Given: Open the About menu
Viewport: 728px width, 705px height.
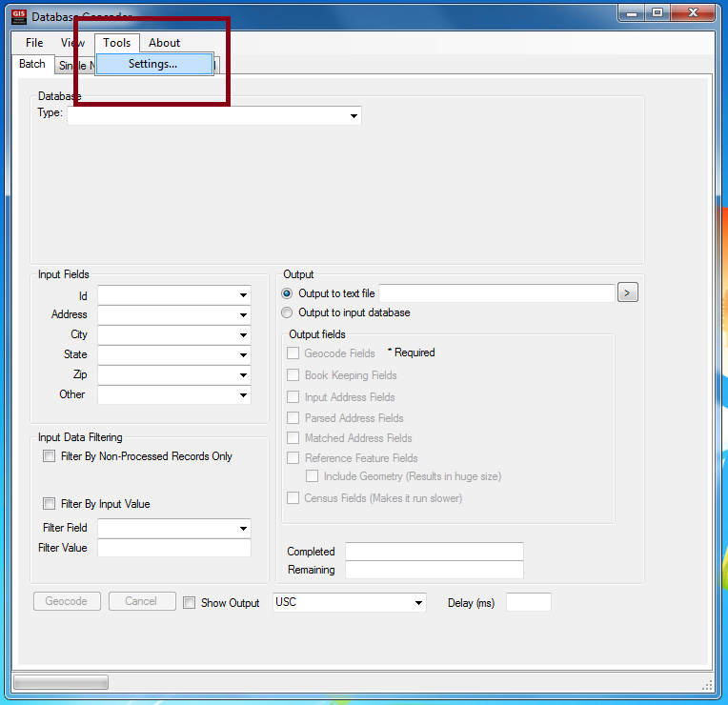Looking at the screenshot, I should (164, 43).
